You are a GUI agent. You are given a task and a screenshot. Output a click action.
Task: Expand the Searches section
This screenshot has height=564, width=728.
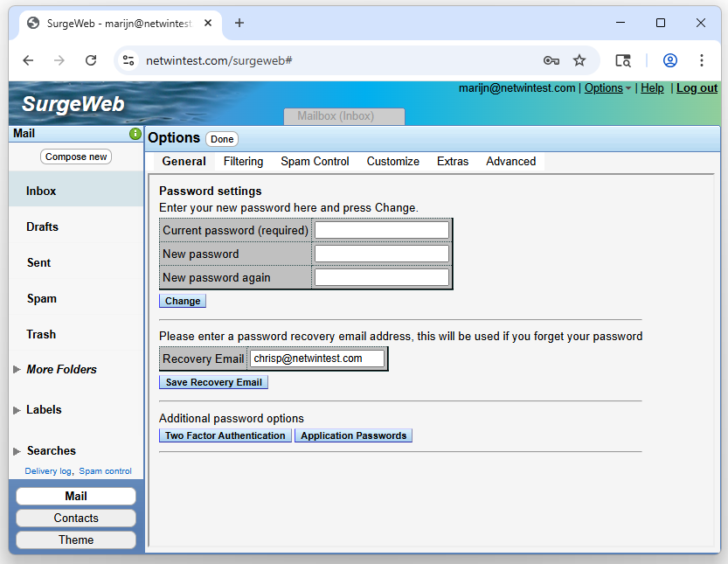pos(17,451)
